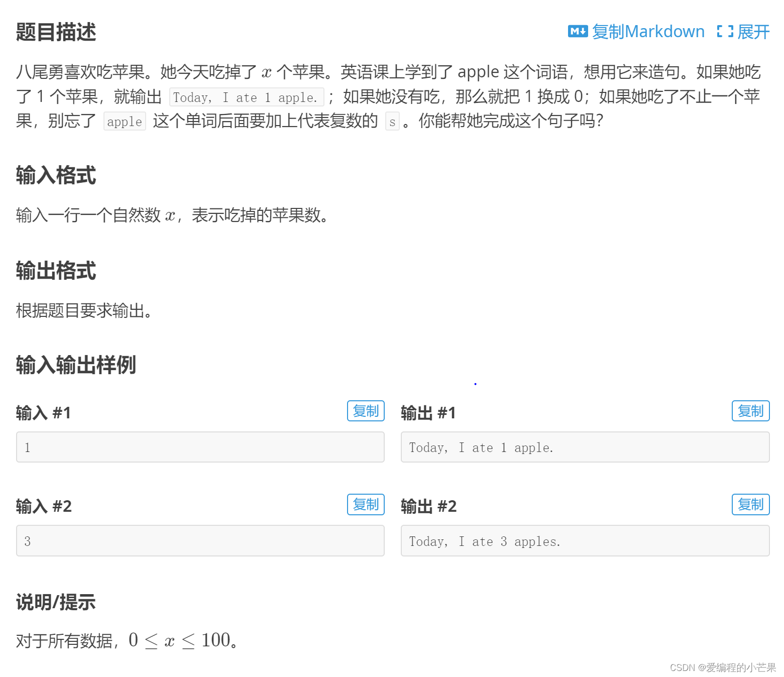Copy sample 输入 #2 with 复制 button
Image resolution: width=784 pixels, height=677 pixels.
coord(366,504)
